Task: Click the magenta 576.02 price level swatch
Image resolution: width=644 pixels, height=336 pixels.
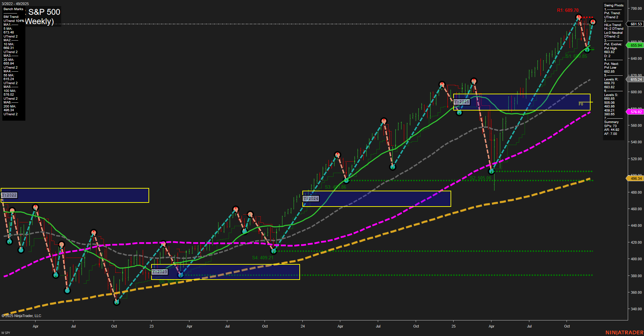Action: (636, 112)
